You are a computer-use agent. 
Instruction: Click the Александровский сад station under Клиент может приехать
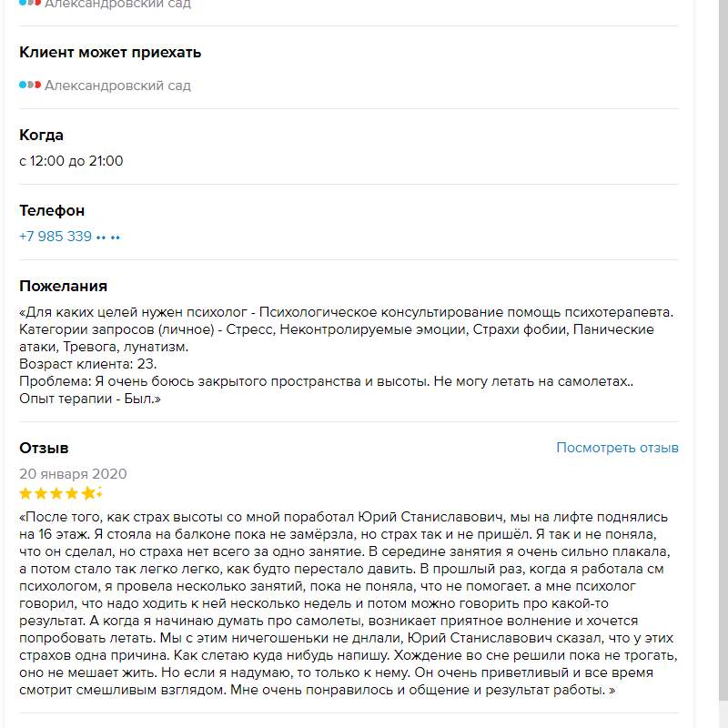pos(117,86)
